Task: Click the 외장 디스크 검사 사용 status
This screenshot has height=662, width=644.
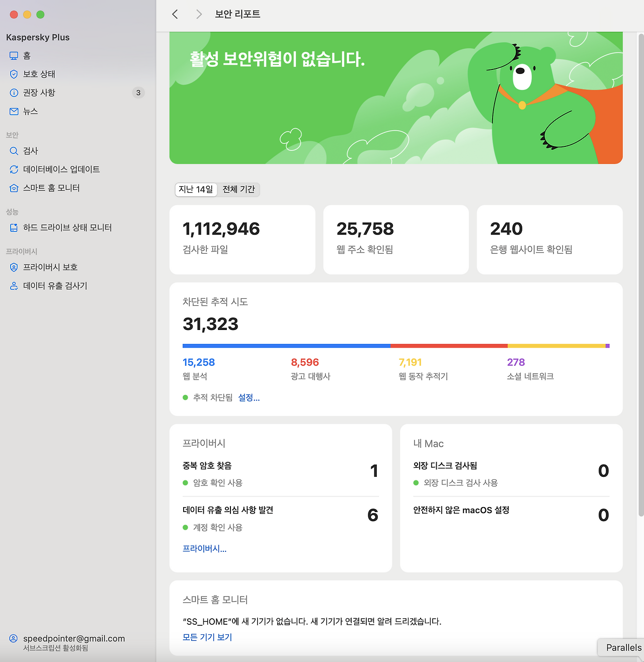Action: [x=460, y=483]
